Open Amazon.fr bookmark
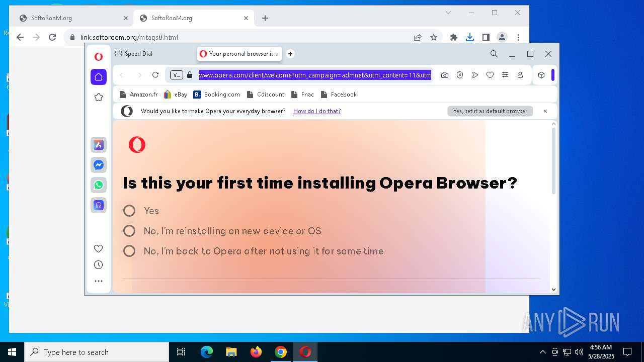This screenshot has width=644, height=362. pyautogui.click(x=138, y=95)
